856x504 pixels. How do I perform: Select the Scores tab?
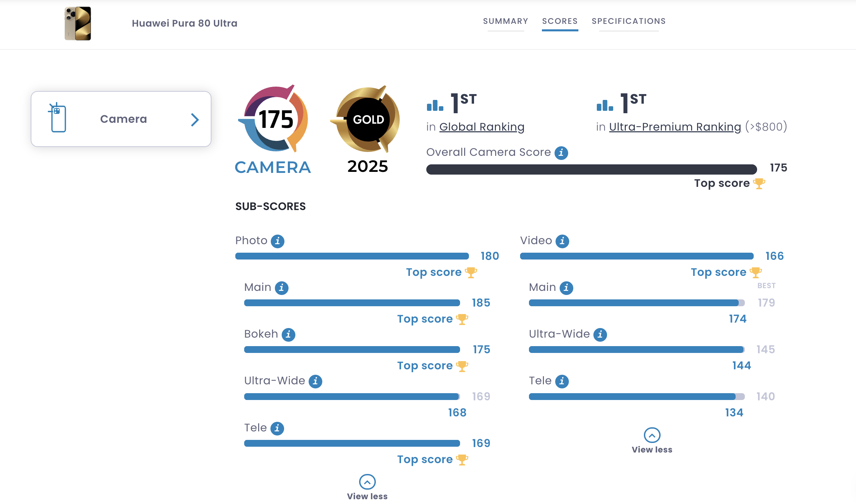pyautogui.click(x=560, y=21)
